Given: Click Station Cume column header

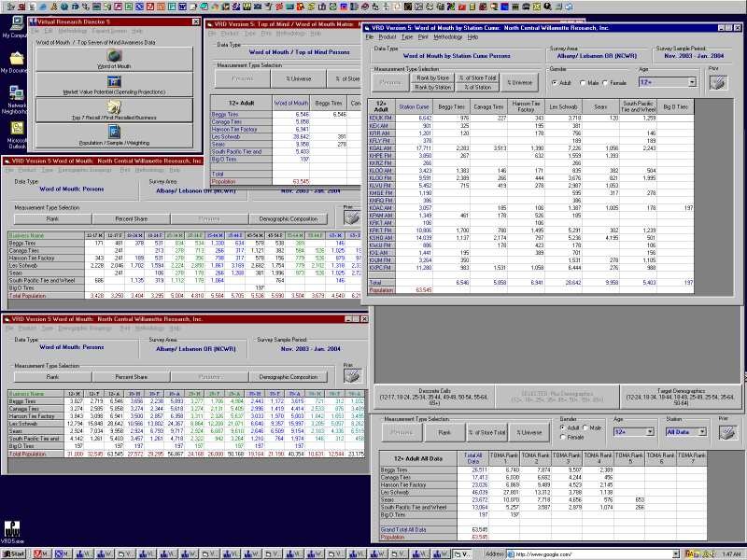Looking at the screenshot, I should pos(414,106).
